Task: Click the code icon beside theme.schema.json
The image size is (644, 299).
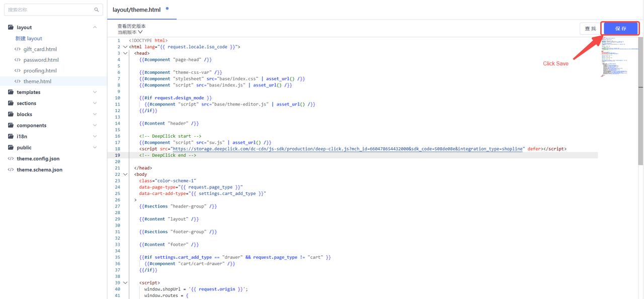Action: pos(11,170)
